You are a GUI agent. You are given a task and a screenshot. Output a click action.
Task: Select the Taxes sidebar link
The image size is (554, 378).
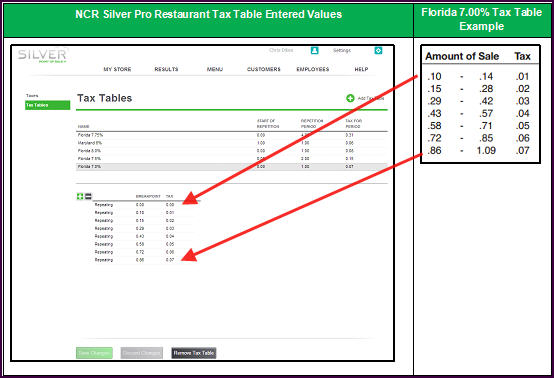[32, 96]
